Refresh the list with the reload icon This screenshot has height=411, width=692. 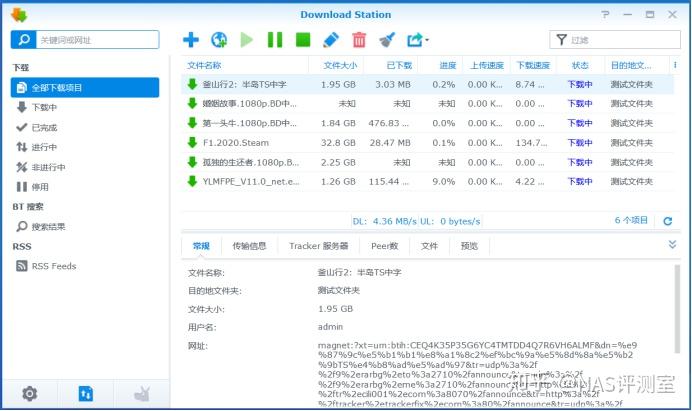tap(668, 221)
